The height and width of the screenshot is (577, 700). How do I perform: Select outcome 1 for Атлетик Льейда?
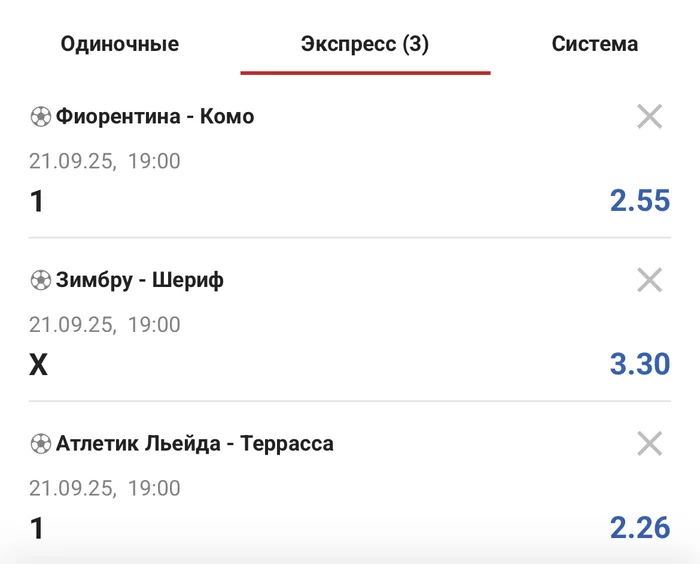(37, 528)
